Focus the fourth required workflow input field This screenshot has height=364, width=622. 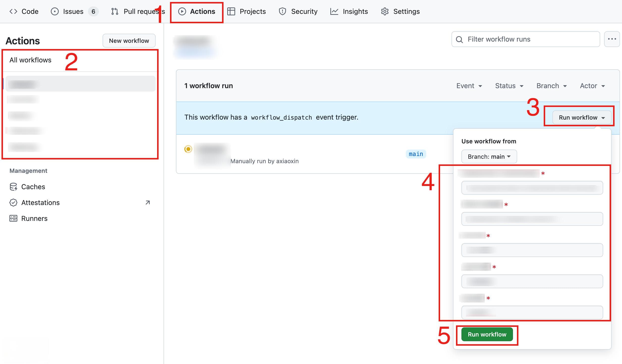coord(532,281)
